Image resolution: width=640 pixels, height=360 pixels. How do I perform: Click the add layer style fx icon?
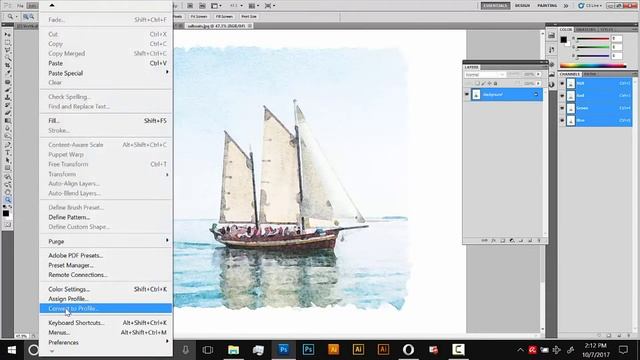coord(493,241)
